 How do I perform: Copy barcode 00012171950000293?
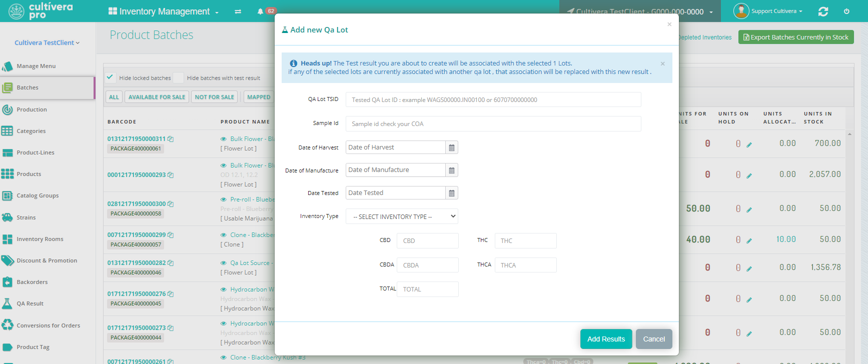pyautogui.click(x=171, y=175)
